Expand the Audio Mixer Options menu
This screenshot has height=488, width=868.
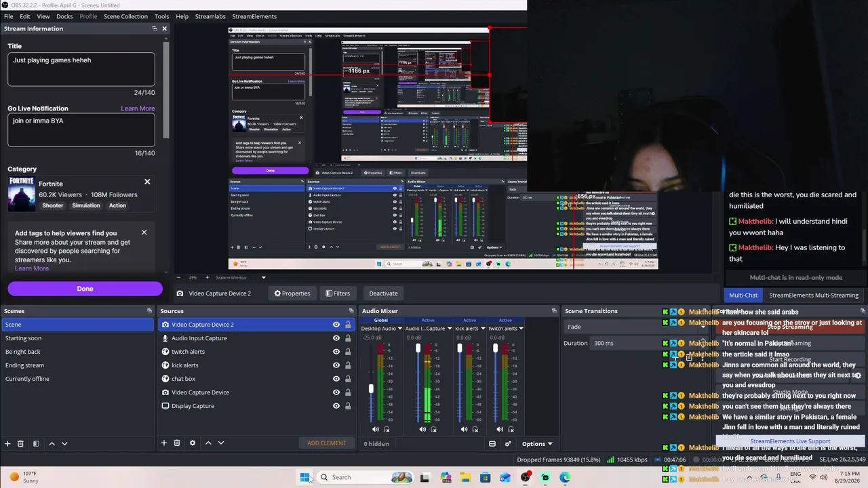537,444
